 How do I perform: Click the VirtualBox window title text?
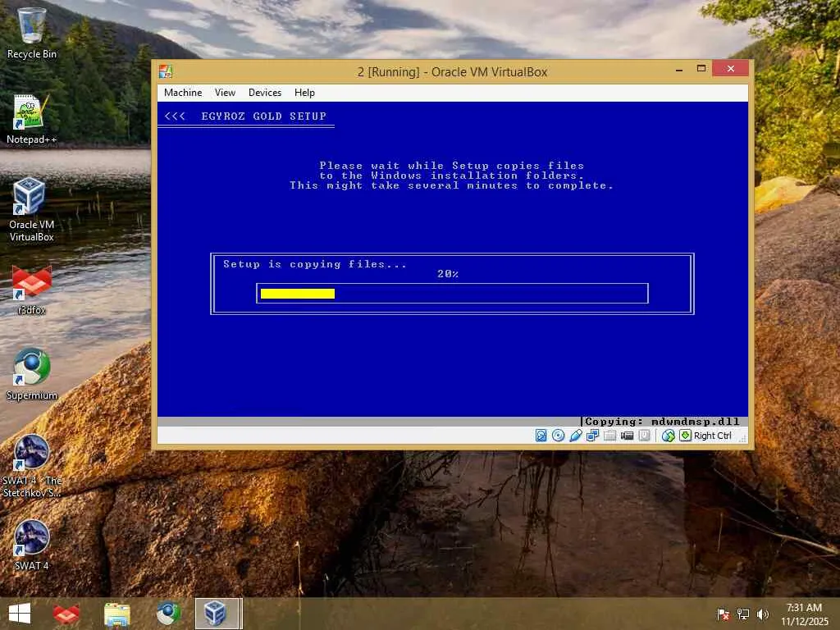[452, 72]
